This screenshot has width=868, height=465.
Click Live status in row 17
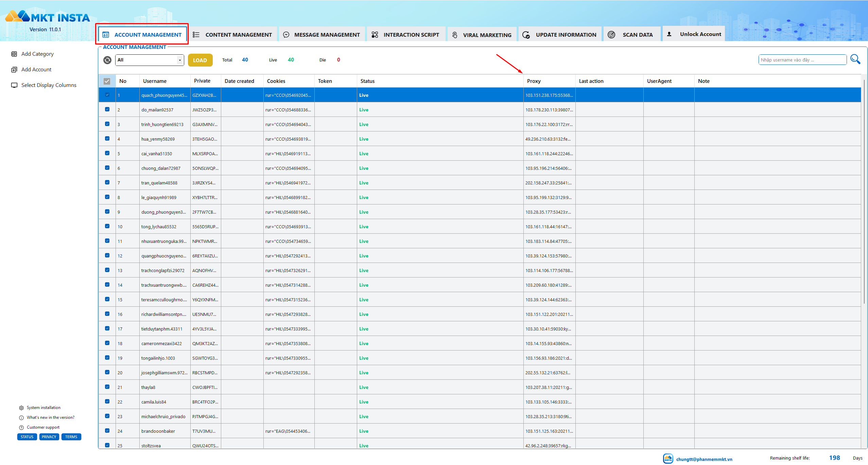point(364,329)
